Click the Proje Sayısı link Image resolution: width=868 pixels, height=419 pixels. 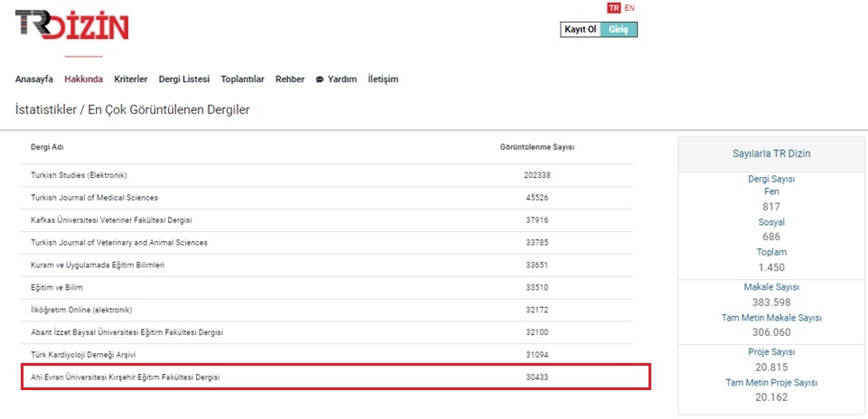pyautogui.click(x=771, y=352)
